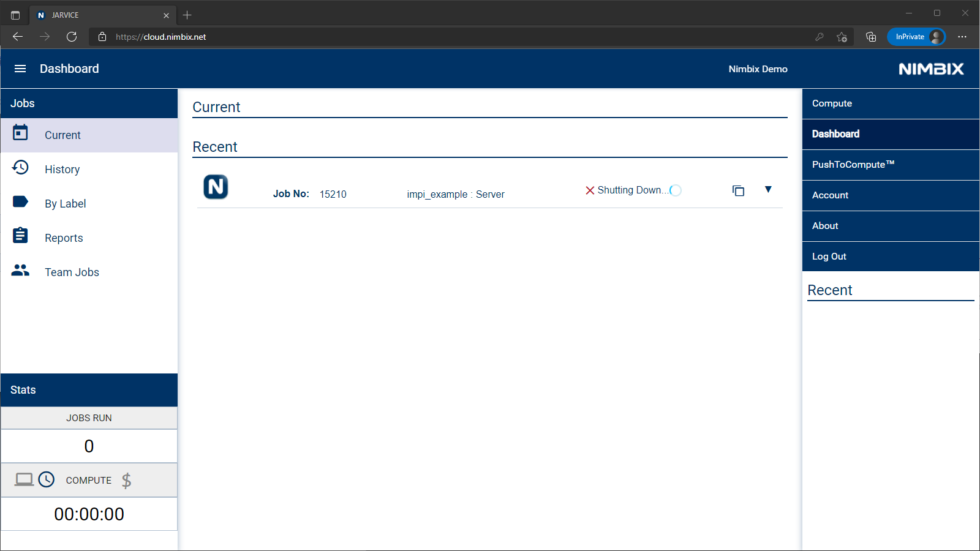This screenshot has width=980, height=551.
Task: Click the clock compute time icon
Action: [x=47, y=479]
